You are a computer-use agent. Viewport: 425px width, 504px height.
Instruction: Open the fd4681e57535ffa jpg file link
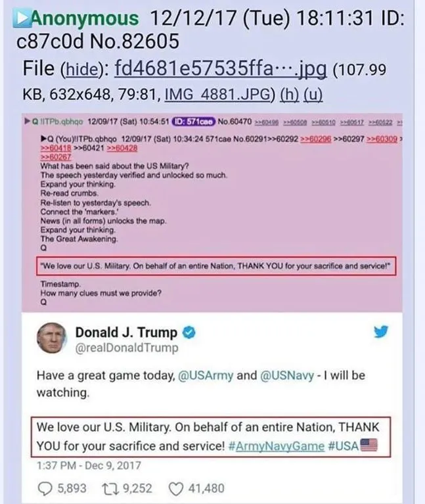tap(220, 68)
